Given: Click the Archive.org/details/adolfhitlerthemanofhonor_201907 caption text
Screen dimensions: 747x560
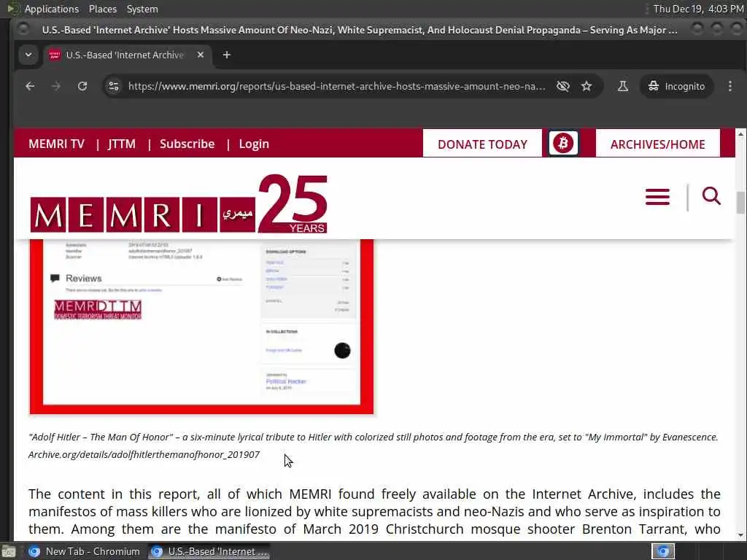Looking at the screenshot, I should click(x=144, y=454).
